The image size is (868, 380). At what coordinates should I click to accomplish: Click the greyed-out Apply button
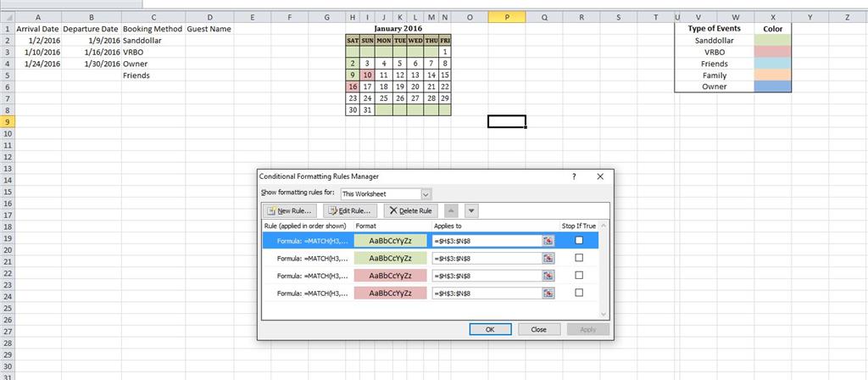[588, 329]
